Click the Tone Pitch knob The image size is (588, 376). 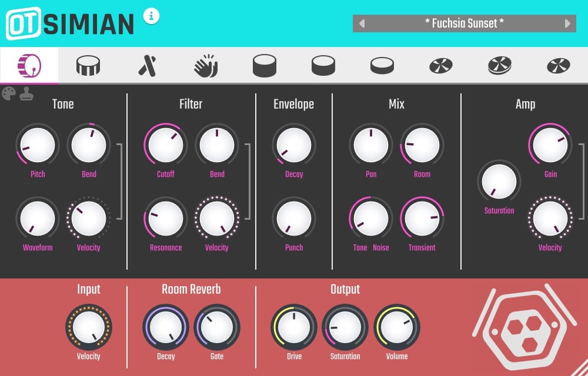point(38,145)
